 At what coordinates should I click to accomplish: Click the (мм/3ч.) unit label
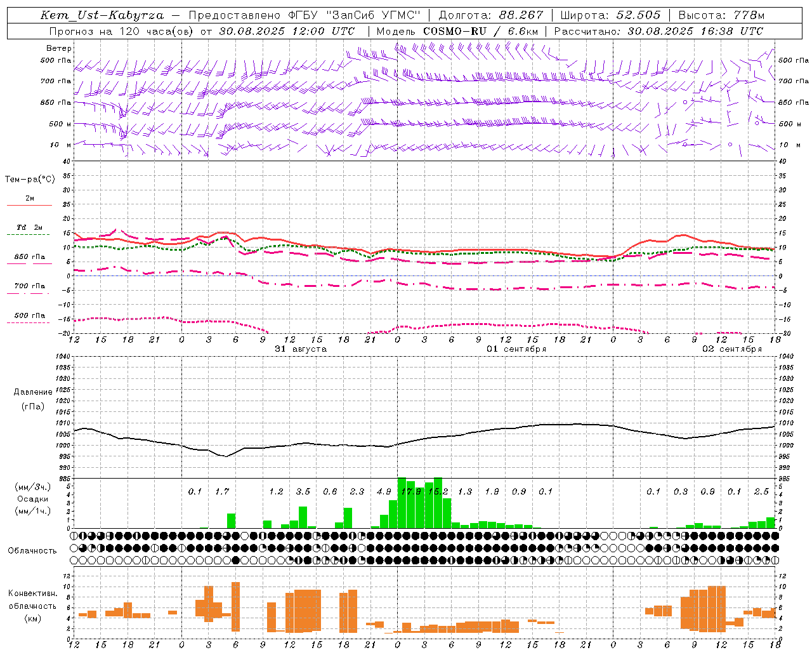pyautogui.click(x=32, y=487)
